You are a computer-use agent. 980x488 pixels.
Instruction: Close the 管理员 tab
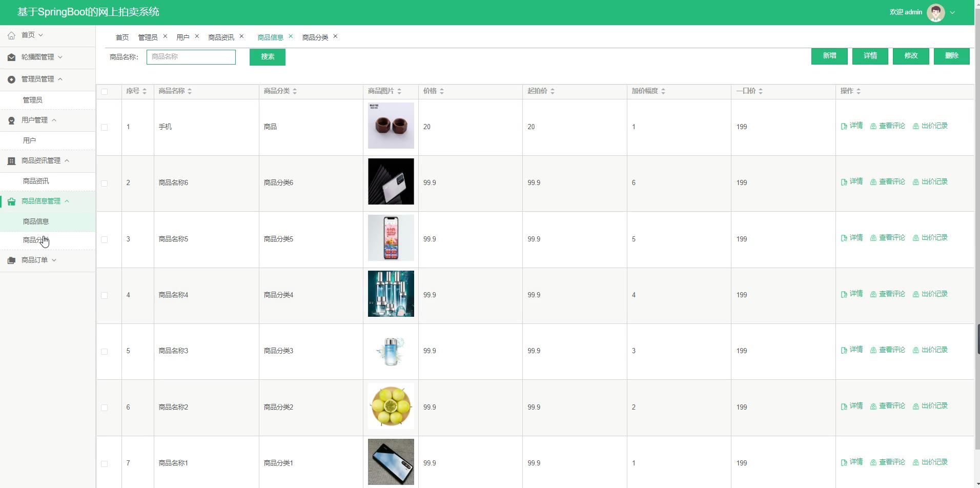(x=165, y=36)
